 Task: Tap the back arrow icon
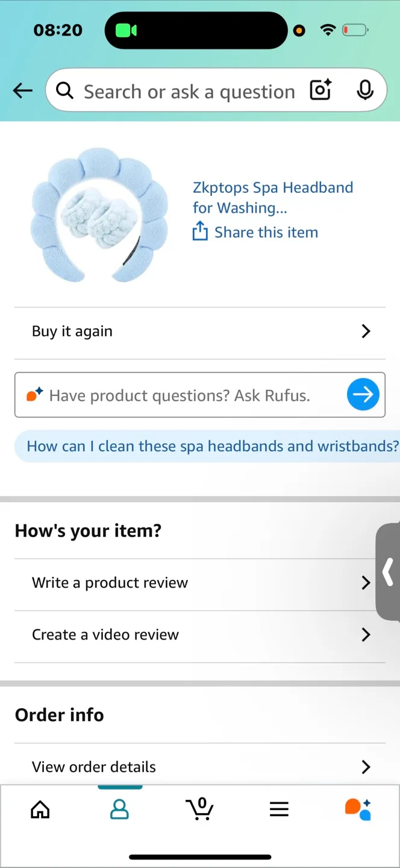click(23, 90)
